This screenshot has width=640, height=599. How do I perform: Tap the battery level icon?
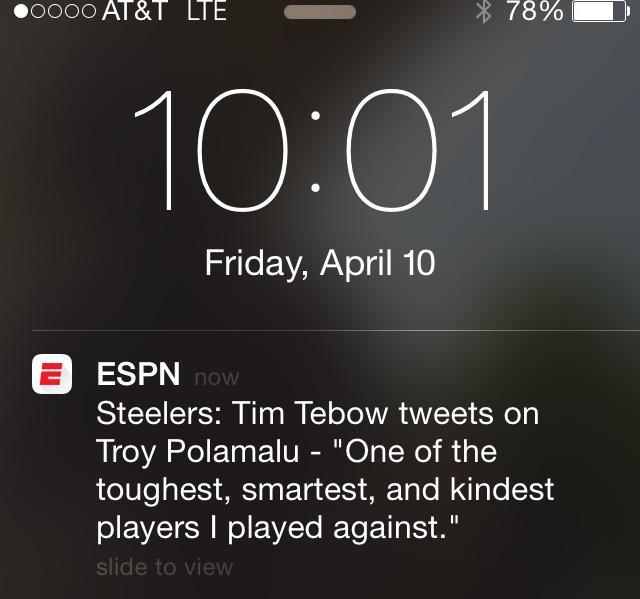[596, 12]
